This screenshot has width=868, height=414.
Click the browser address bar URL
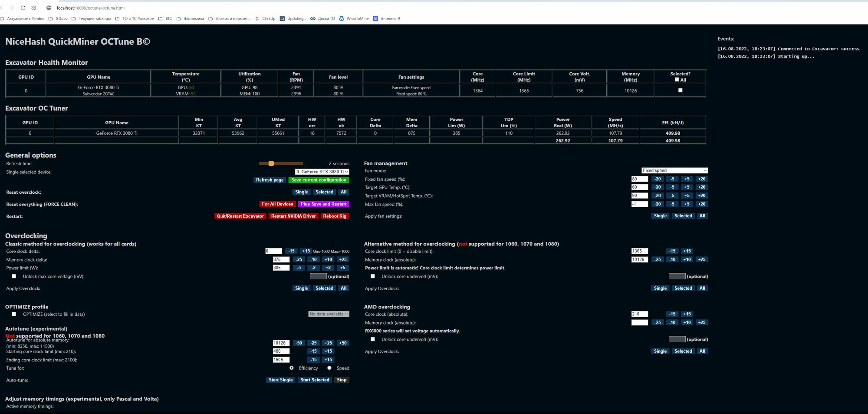[91, 8]
